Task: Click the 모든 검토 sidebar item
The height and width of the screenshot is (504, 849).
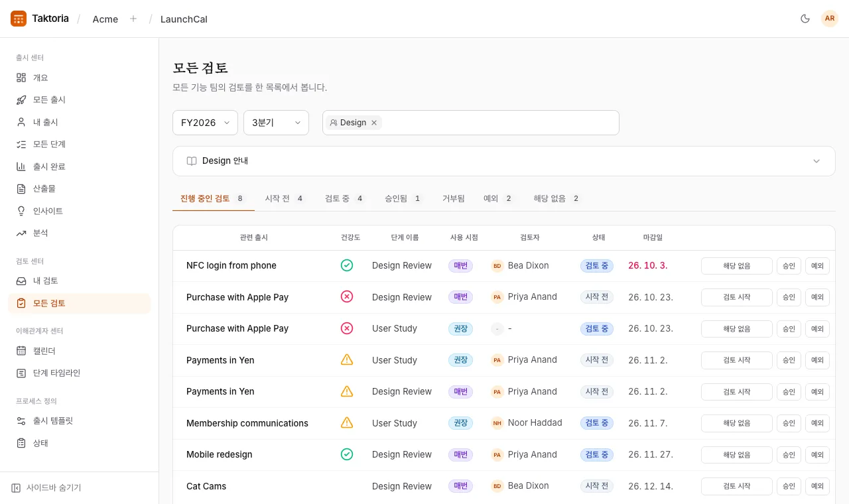Action: [79, 303]
